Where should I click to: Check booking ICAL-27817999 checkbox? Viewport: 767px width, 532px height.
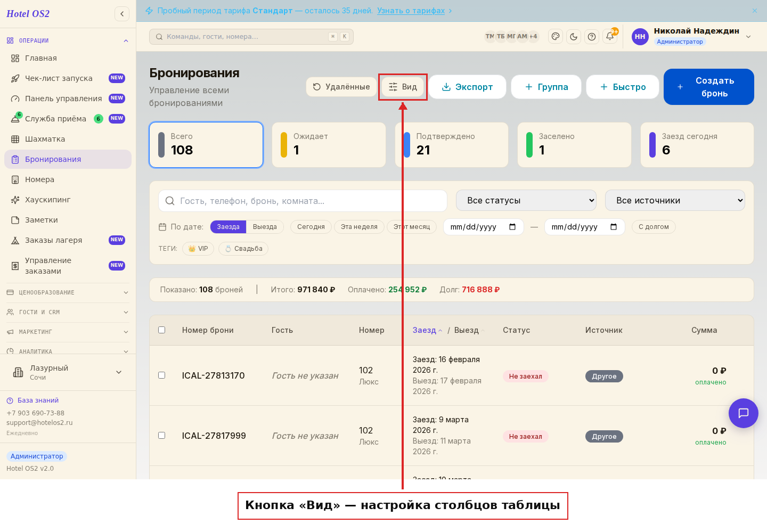162,436
